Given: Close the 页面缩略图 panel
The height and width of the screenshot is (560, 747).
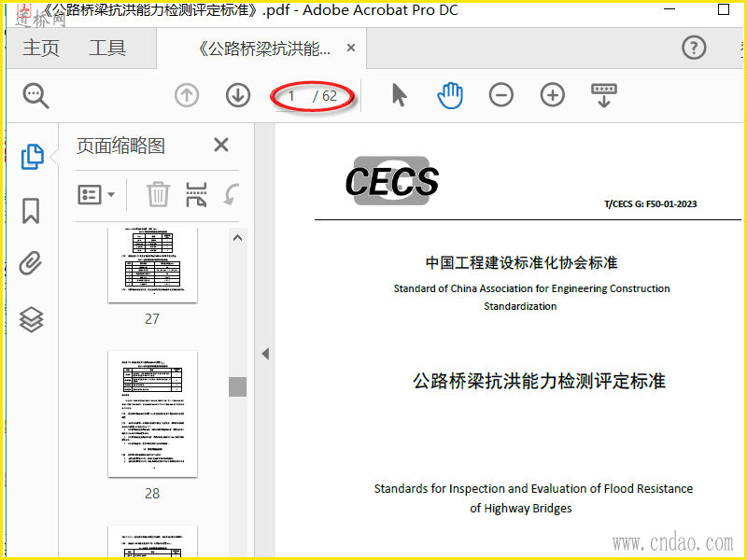Looking at the screenshot, I should click(x=221, y=145).
